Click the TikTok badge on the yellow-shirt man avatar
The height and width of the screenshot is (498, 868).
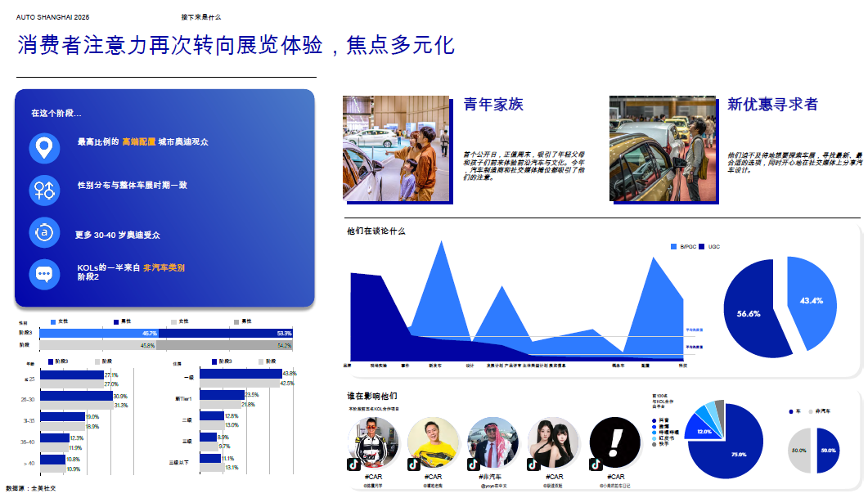(x=413, y=464)
